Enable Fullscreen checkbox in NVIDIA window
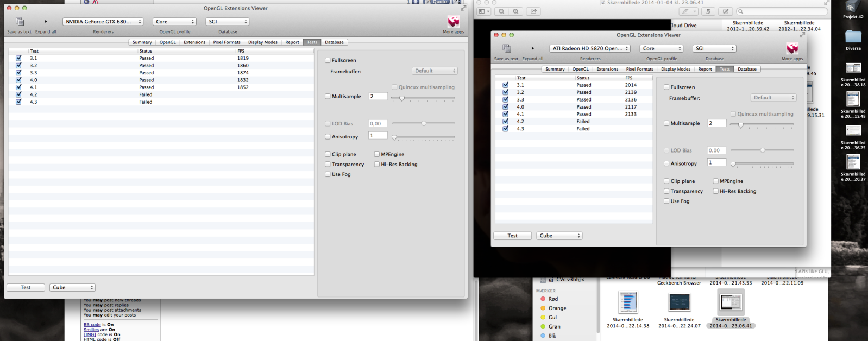The image size is (868, 341). tap(328, 60)
